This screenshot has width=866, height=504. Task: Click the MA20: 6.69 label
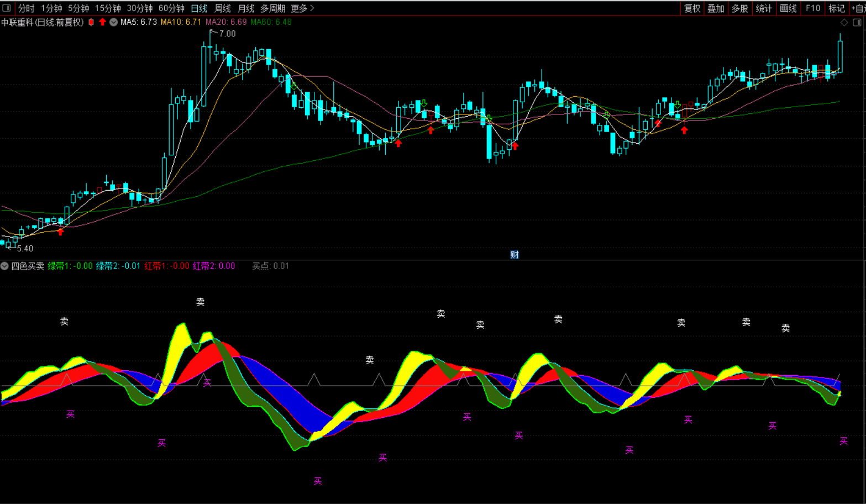point(226,22)
